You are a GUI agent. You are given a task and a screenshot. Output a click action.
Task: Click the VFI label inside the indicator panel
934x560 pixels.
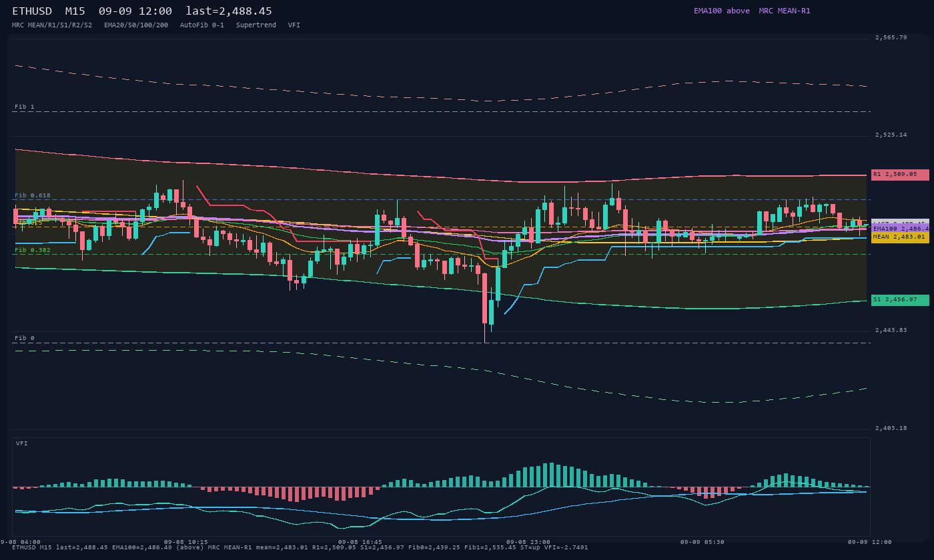coord(22,443)
